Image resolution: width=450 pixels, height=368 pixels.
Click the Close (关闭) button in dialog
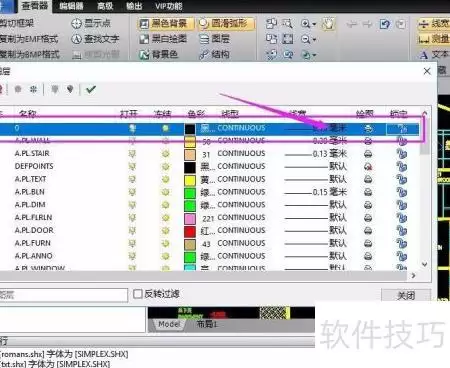[406, 295]
